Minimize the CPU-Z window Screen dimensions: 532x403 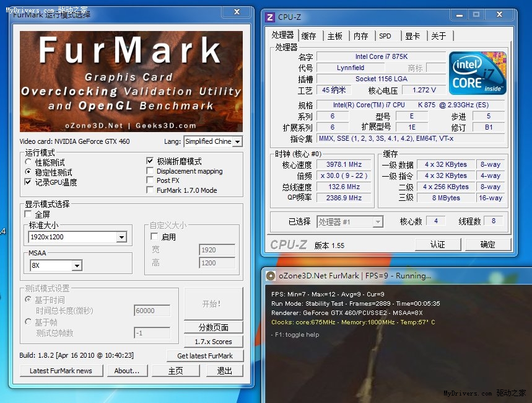pyautogui.click(x=459, y=14)
